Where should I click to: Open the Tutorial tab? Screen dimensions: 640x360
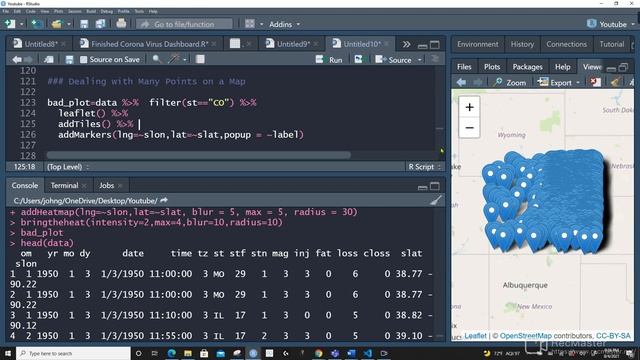click(611, 44)
